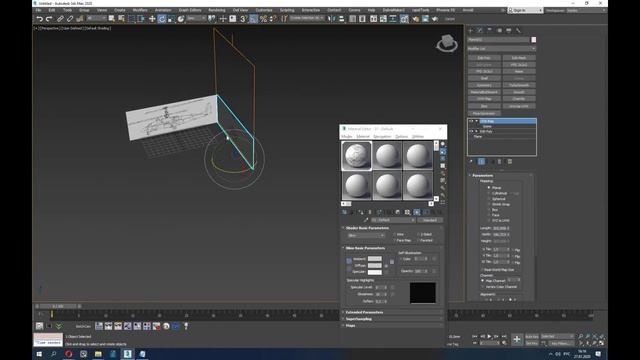Activate the Select and Move tool
640x360 pixels.
[152, 19]
